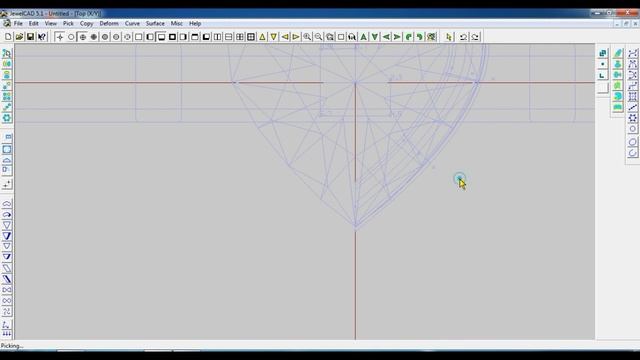Open the Help menu
This screenshot has width=640, height=360.
click(x=195, y=24)
